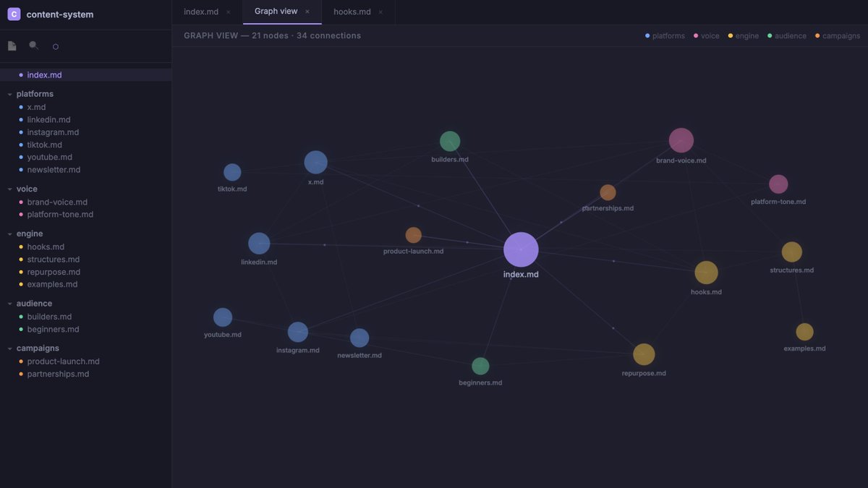Close the Graph view tab
Screen dimensions: 868x488
click(x=307, y=12)
